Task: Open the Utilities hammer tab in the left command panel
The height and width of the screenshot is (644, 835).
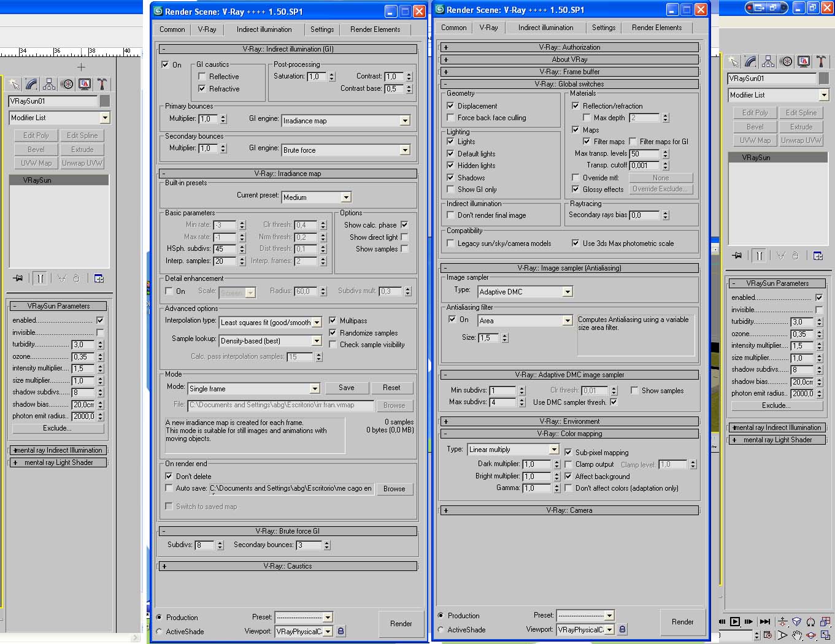Action: pyautogui.click(x=102, y=84)
